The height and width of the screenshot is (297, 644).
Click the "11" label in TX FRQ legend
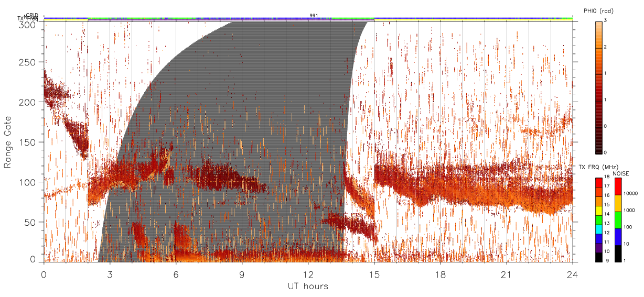point(607,241)
